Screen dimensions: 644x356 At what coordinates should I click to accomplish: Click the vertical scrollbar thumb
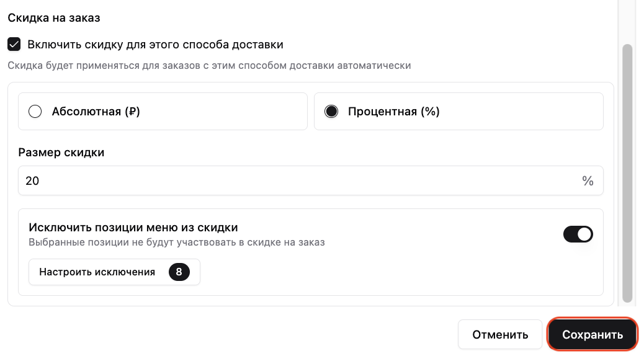[x=627, y=173]
